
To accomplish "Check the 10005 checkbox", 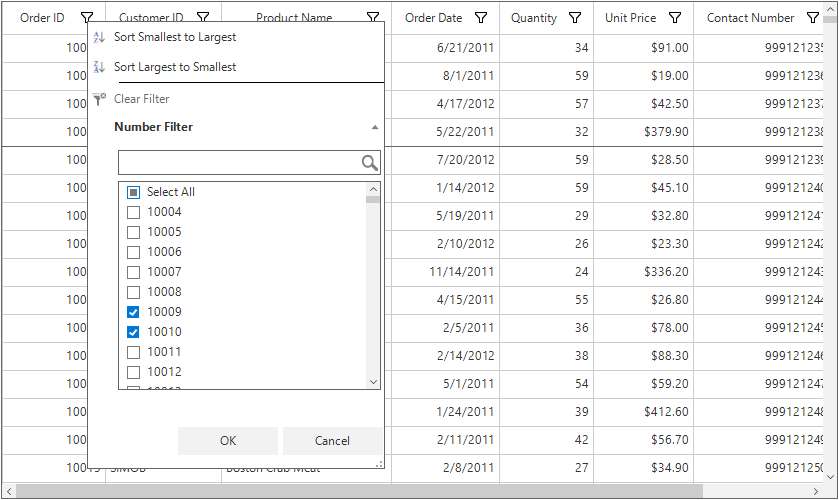I will point(133,232).
